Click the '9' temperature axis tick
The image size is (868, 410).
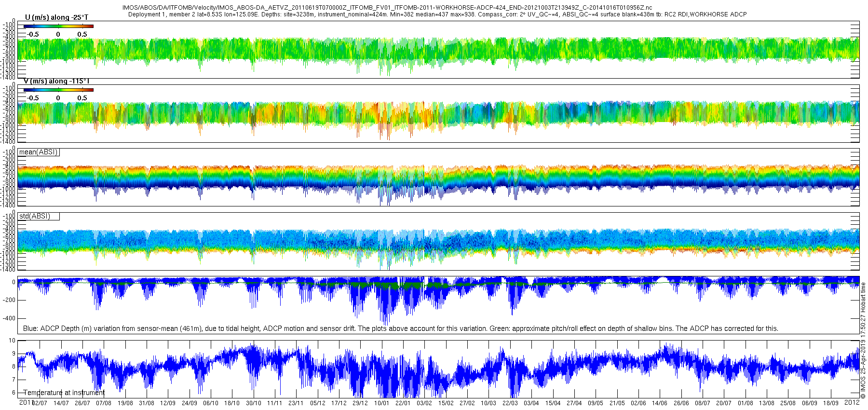(14, 354)
